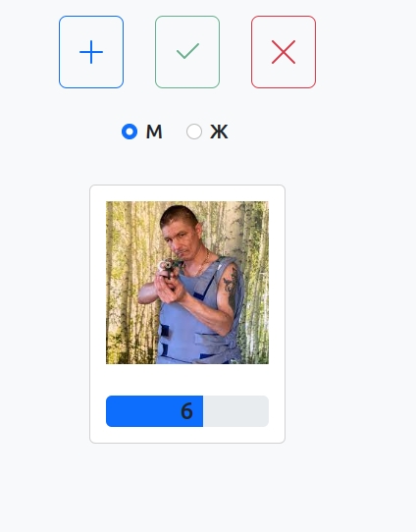416x532 pixels.
Task: Dismiss the profile with the cross button
Action: [x=284, y=52]
